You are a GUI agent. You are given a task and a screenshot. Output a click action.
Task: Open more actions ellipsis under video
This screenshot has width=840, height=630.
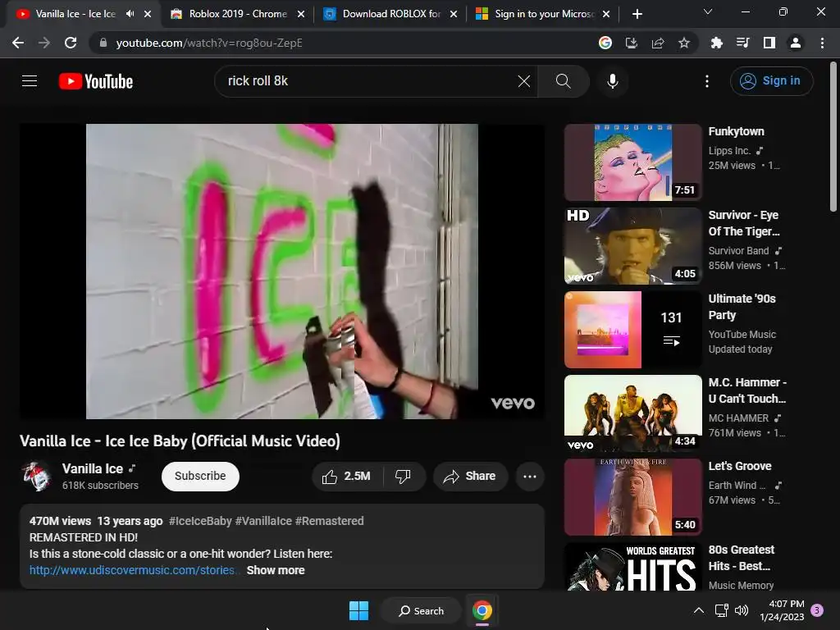530,477
